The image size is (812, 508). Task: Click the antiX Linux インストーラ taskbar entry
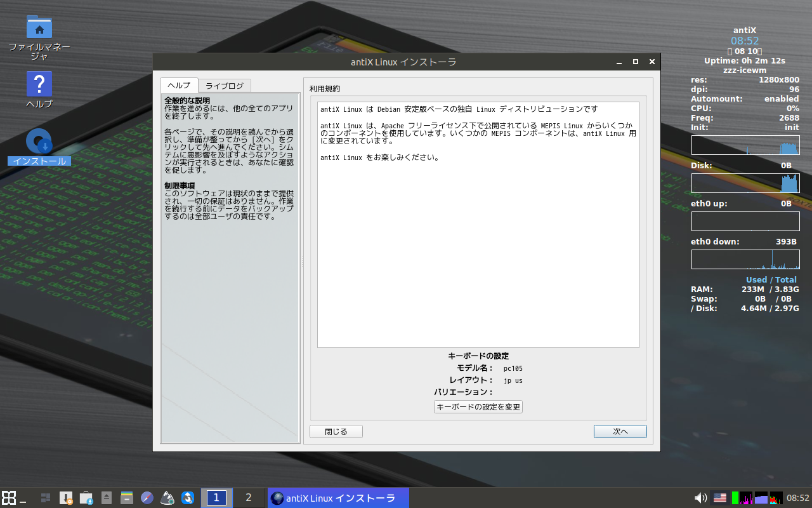(338, 498)
